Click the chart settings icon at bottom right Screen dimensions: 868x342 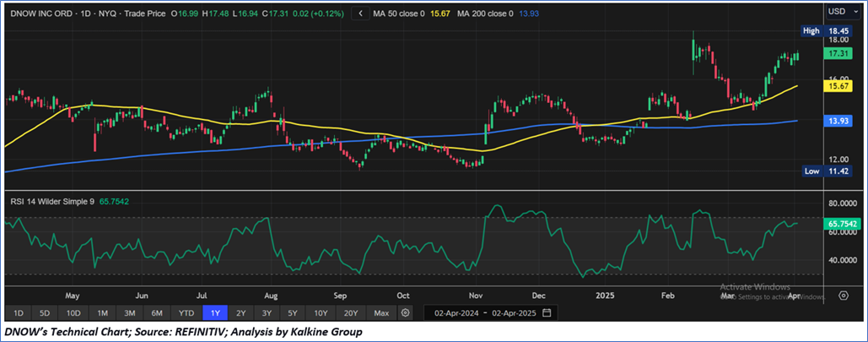coord(843,296)
